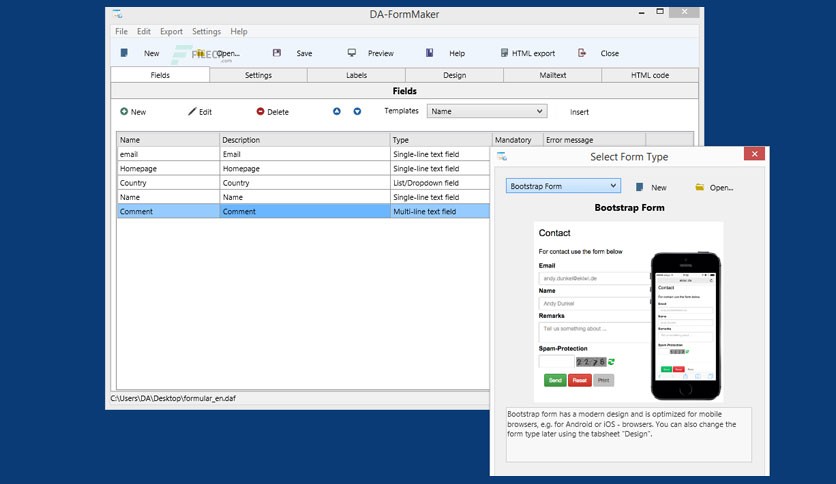Switch to the Design tab
Viewport: 836px width, 484px height.
point(454,75)
